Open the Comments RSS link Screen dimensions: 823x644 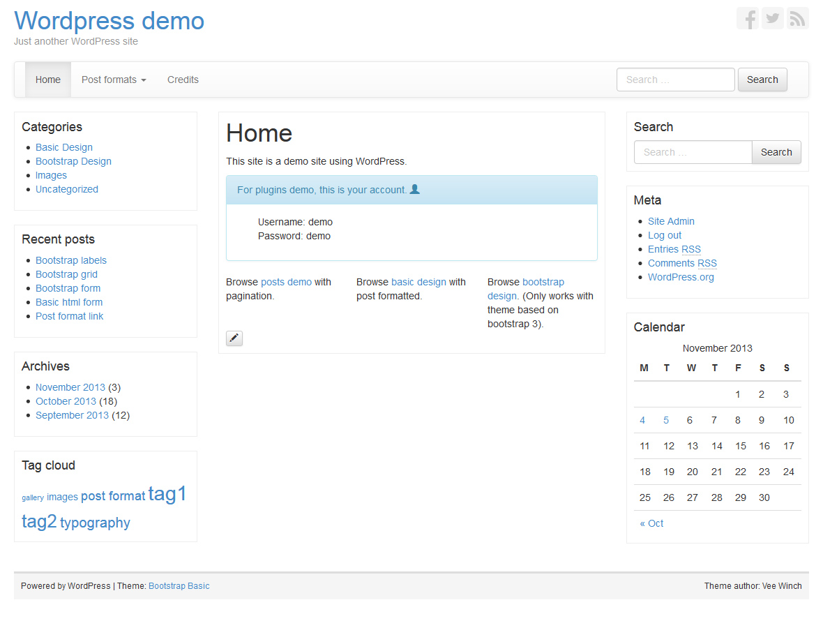pyautogui.click(x=682, y=263)
